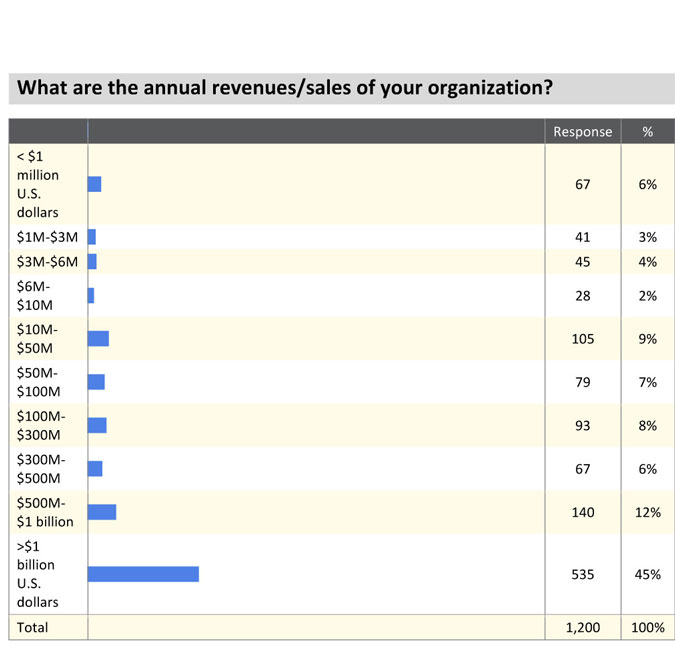Select the blue bar for >$1 billion U.S. dollars
This screenshot has height=660, width=675.
(143, 574)
